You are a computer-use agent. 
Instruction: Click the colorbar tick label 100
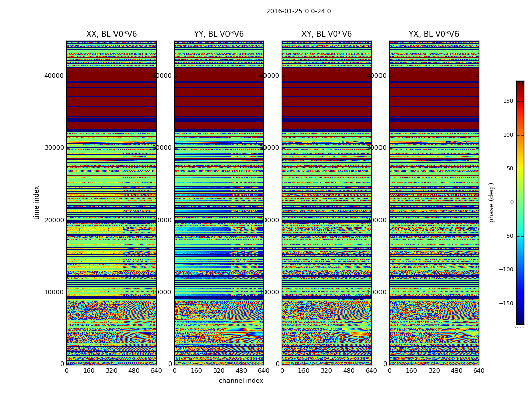tap(508, 135)
